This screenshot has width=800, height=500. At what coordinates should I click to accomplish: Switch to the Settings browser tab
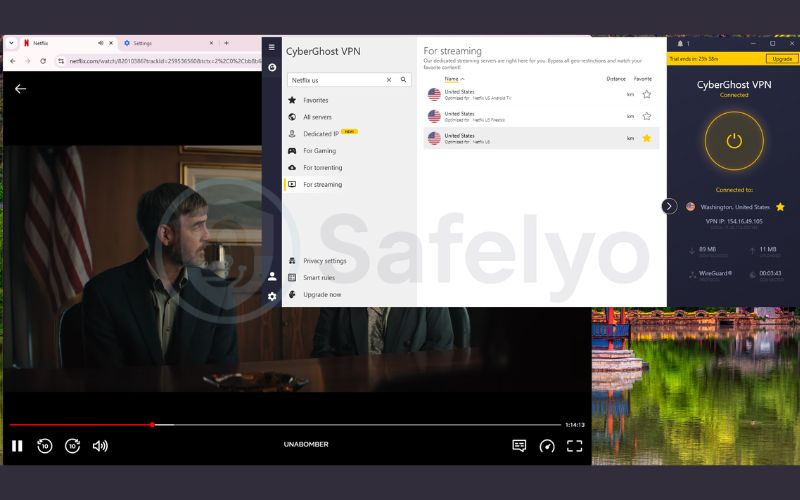coord(168,43)
